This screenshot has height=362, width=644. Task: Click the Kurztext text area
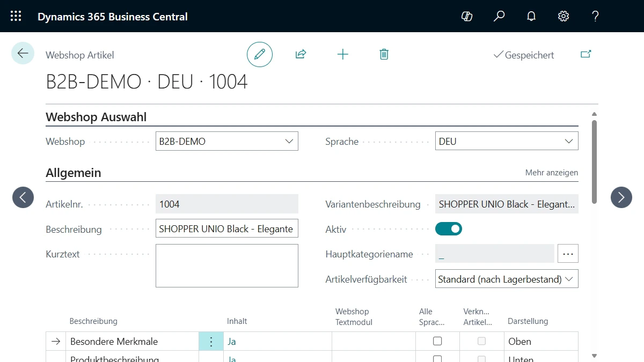(226, 265)
